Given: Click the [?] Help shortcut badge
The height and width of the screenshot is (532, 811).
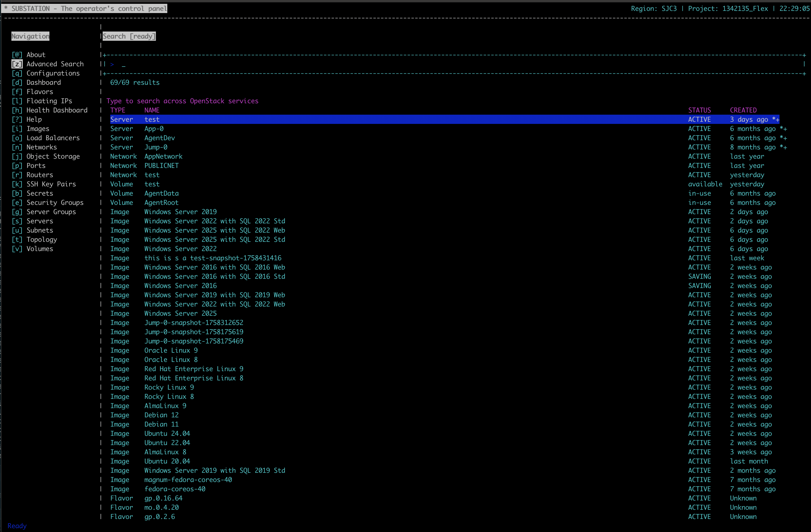Looking at the screenshot, I should click(x=17, y=119).
